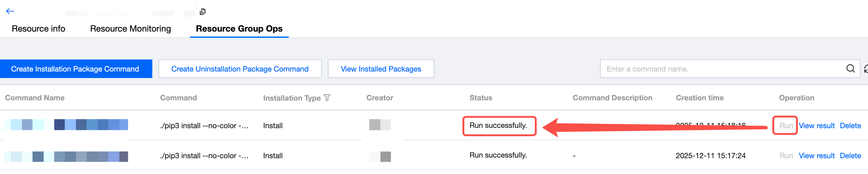Click the second row's pip3 install command text

pos(204,155)
